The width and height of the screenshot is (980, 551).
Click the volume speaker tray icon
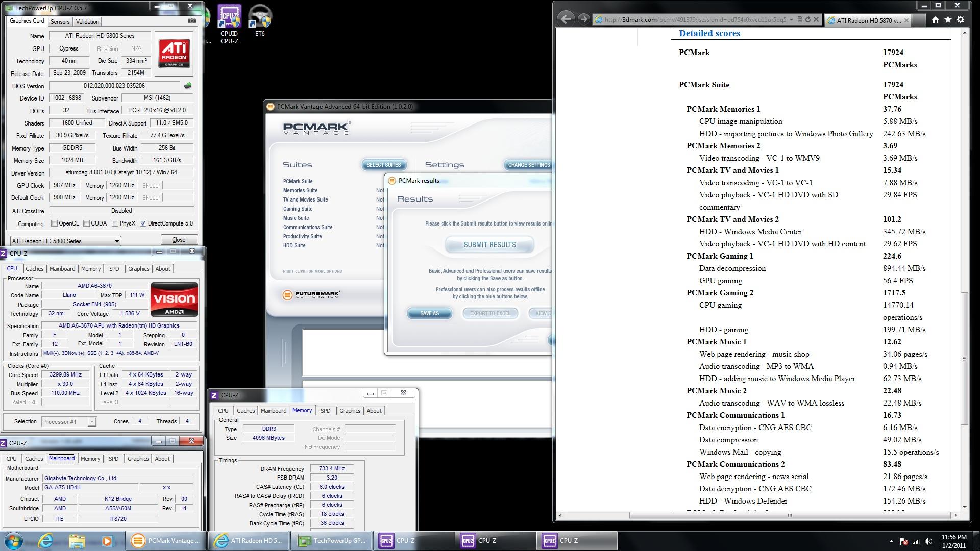tap(928, 541)
